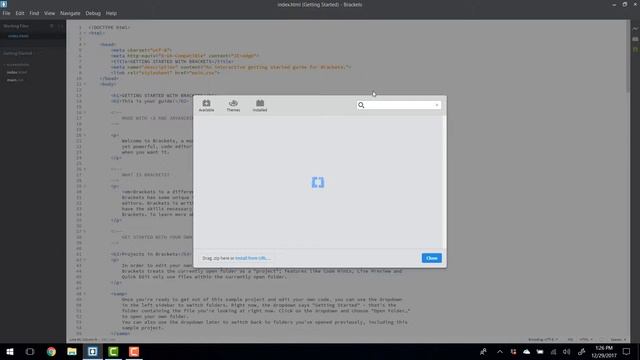The width and height of the screenshot is (640, 360).
Task: Open the Working Files settings gear
Action: (x=52, y=26)
